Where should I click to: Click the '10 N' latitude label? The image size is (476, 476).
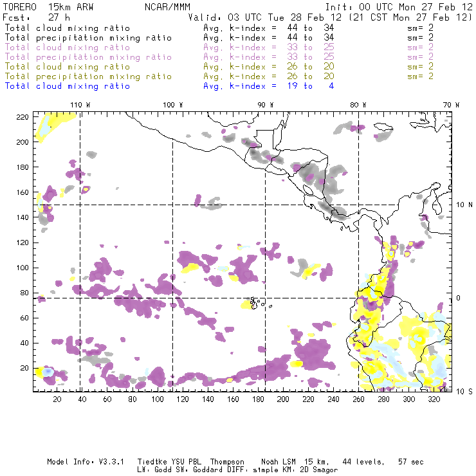(464, 205)
